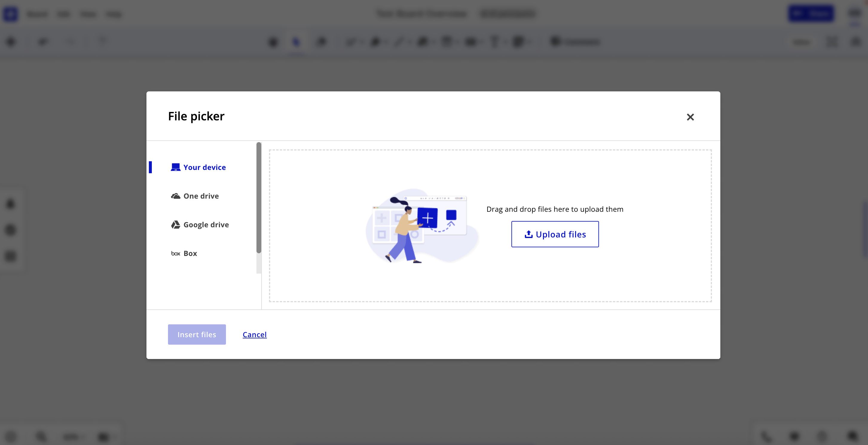Screen dimensions: 868x445
Task: Click the source list vertical scrollbar
Action: (259, 198)
